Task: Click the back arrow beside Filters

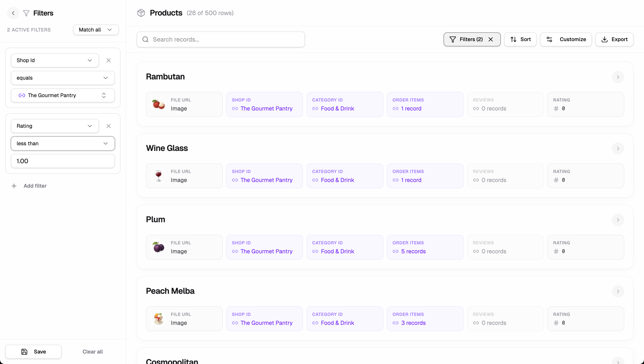Action: click(x=13, y=13)
